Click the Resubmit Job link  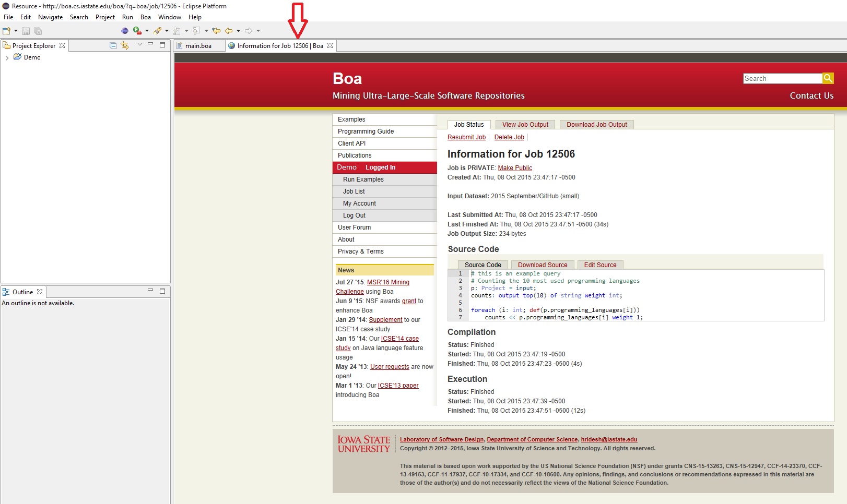point(466,137)
